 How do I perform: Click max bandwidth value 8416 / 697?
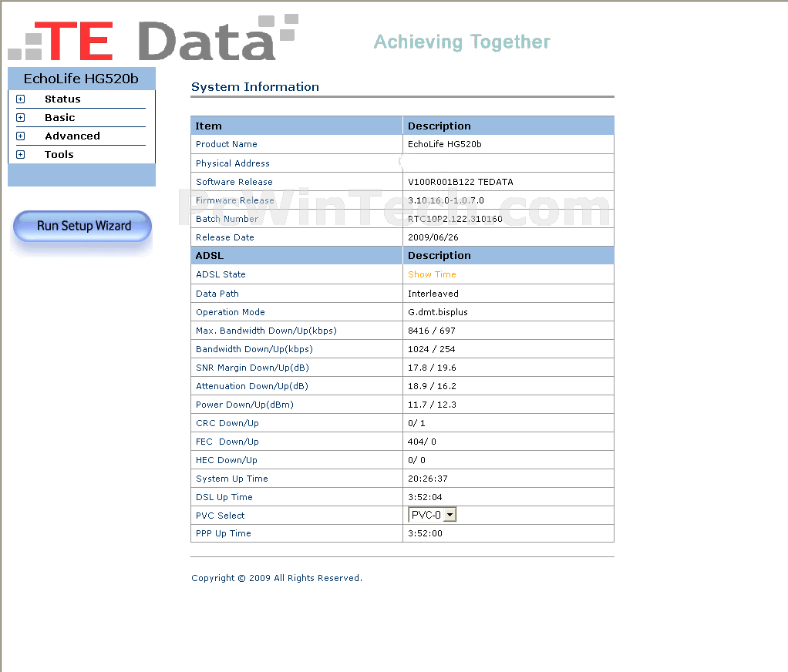coord(432,331)
